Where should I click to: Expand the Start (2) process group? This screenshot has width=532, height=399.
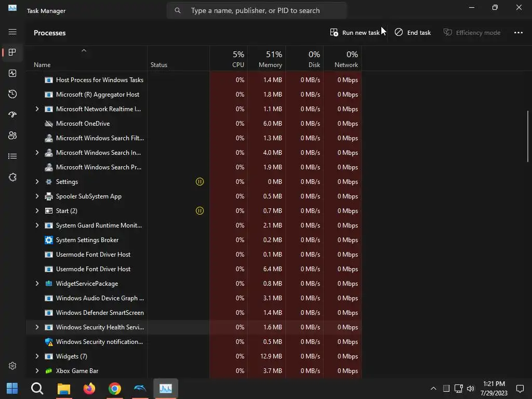click(37, 211)
